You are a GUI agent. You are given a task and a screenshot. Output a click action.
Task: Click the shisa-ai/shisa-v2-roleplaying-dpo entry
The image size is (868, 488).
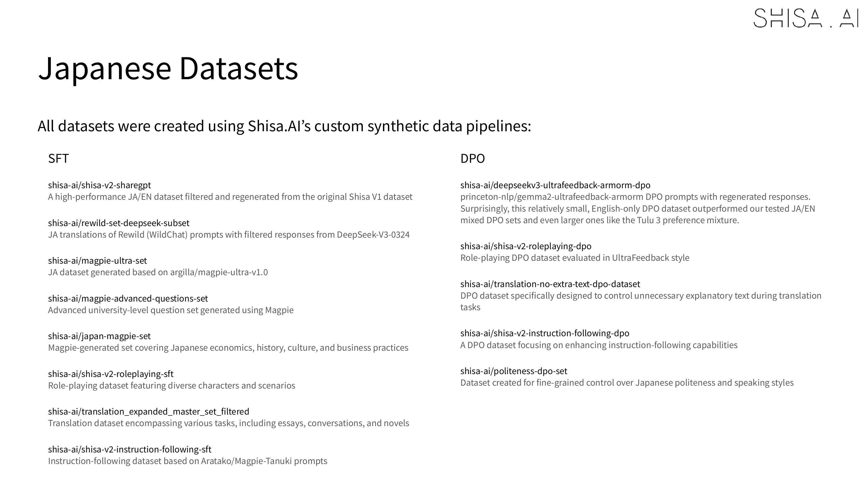pos(526,246)
